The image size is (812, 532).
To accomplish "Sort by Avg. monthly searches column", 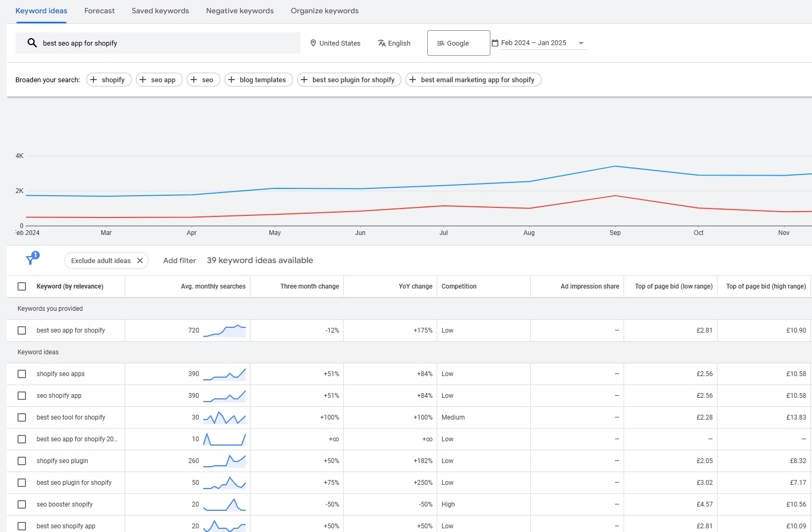I will point(213,286).
